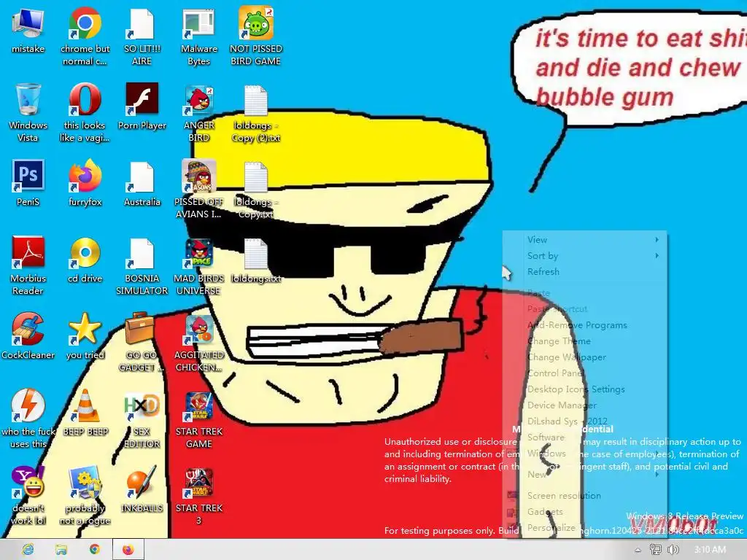Launch Chrome from the taskbar

tap(94, 550)
